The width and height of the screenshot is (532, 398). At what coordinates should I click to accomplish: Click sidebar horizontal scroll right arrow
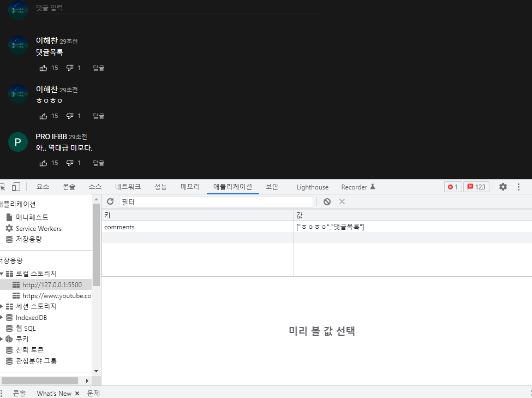(87, 381)
